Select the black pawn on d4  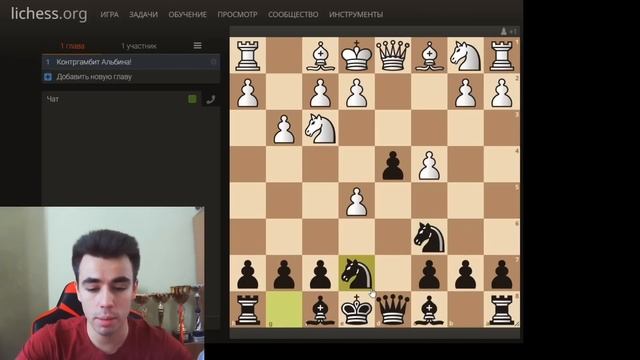tap(393, 164)
